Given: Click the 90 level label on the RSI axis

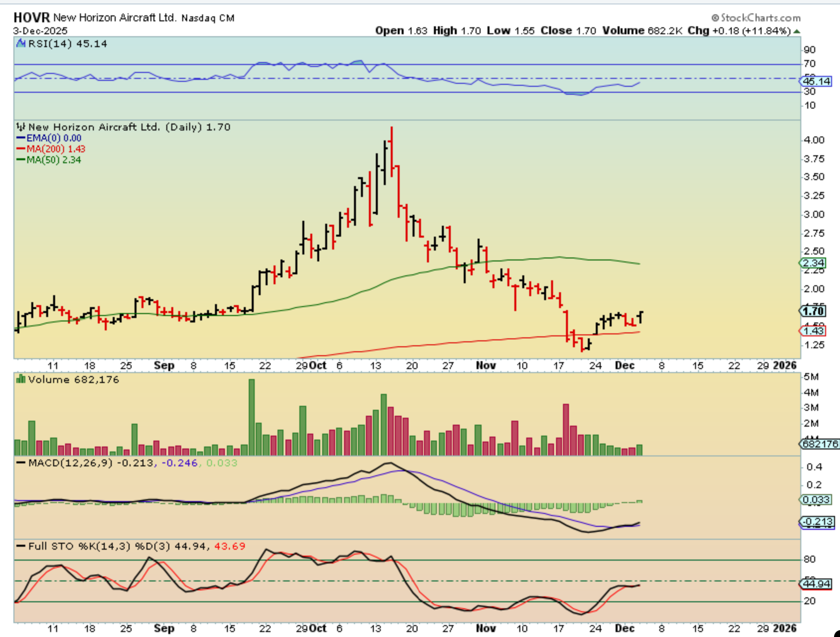Looking at the screenshot, I should click(x=810, y=50).
